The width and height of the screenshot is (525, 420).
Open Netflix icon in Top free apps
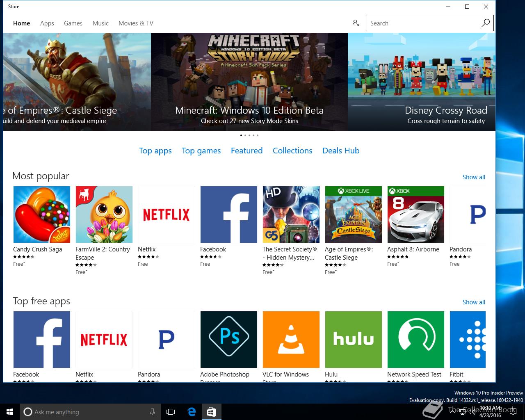pyautogui.click(x=104, y=340)
